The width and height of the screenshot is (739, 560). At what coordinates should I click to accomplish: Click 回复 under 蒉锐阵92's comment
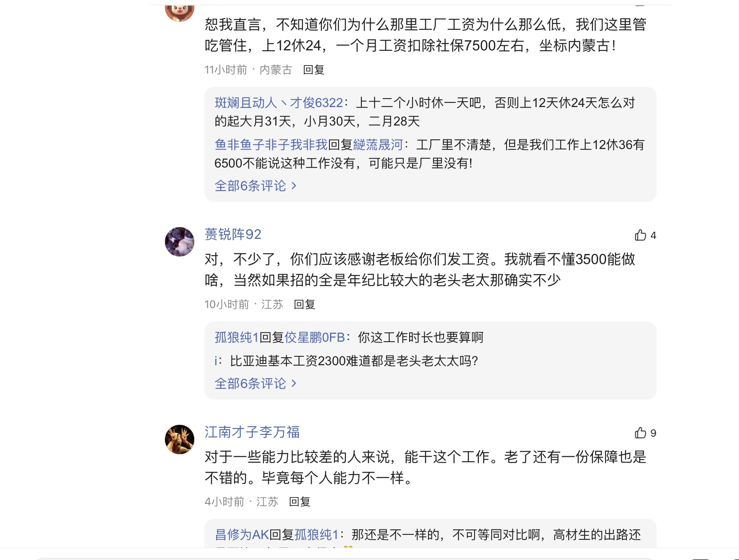[304, 305]
